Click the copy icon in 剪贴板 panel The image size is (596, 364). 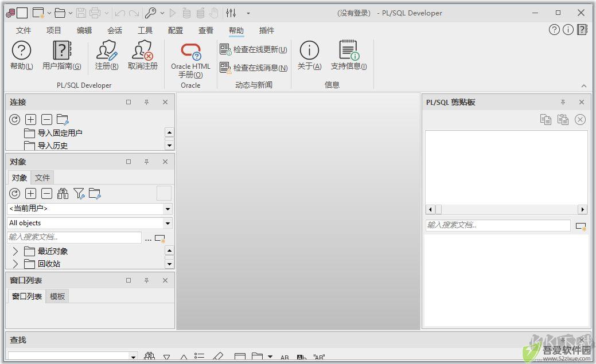pos(546,120)
